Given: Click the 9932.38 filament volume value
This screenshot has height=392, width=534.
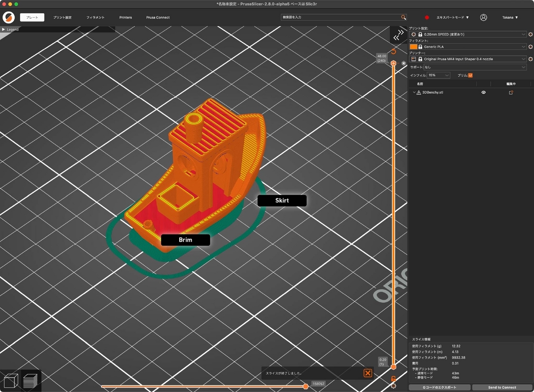Looking at the screenshot, I should pyautogui.click(x=458, y=357).
